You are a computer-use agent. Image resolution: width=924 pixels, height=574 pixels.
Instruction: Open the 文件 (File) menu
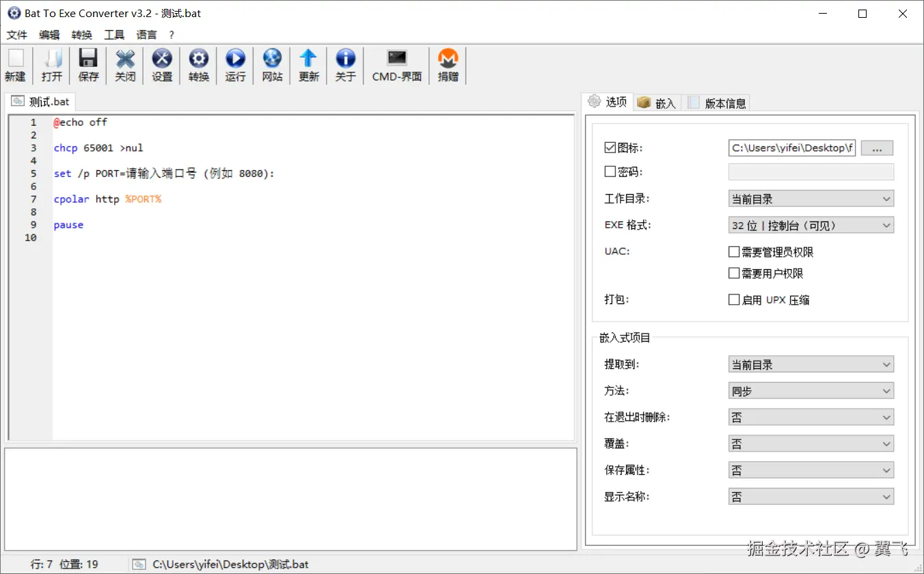click(17, 35)
